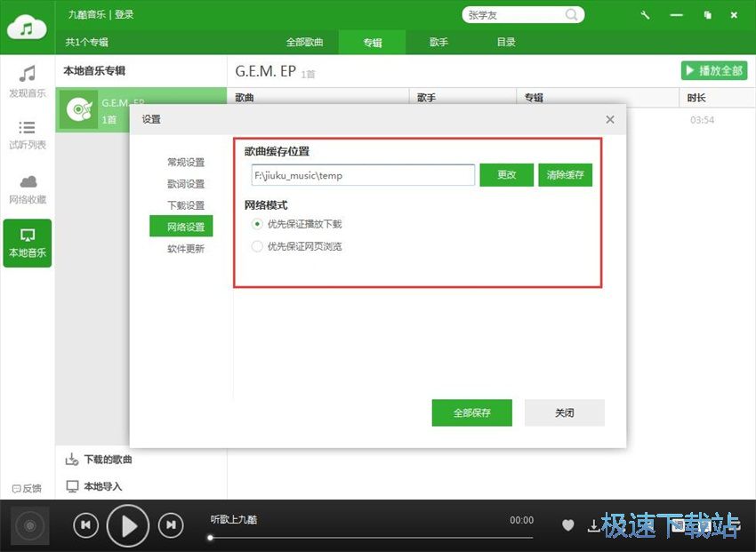
Task: Open Downloaded Songs (下载的歌曲)
Action: point(99,460)
